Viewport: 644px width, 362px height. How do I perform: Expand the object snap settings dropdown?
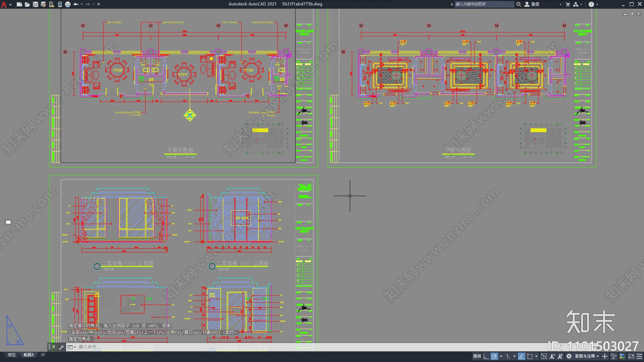point(536,356)
